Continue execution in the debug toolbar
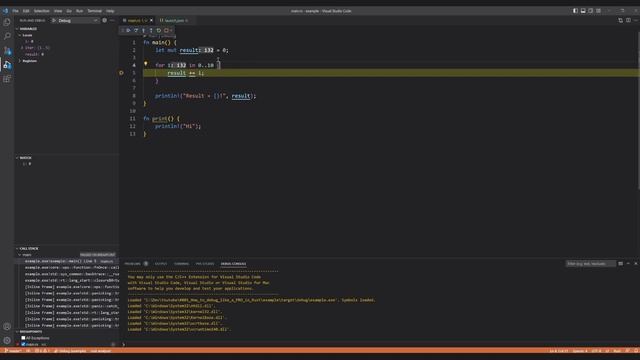 [128, 30]
